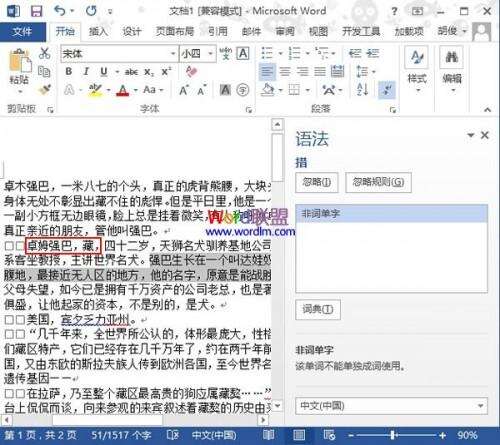Screen dimensions: 500x445
Task: Select the 非词单字 suggestion list item
Action: click(391, 213)
